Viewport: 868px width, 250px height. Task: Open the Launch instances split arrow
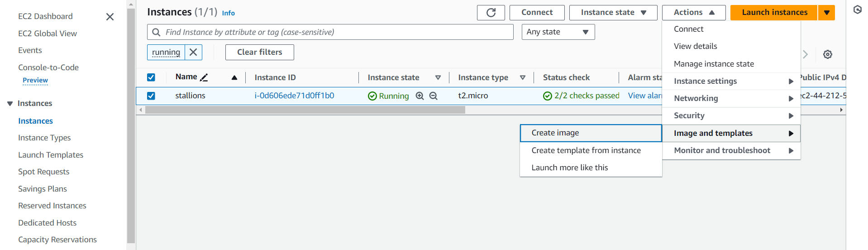(x=826, y=13)
